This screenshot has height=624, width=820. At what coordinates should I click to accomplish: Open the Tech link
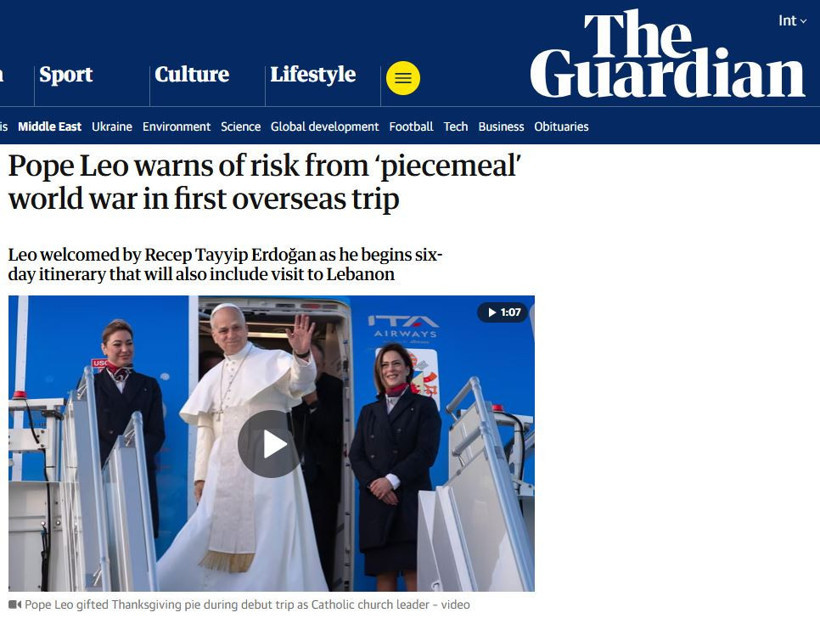click(455, 127)
